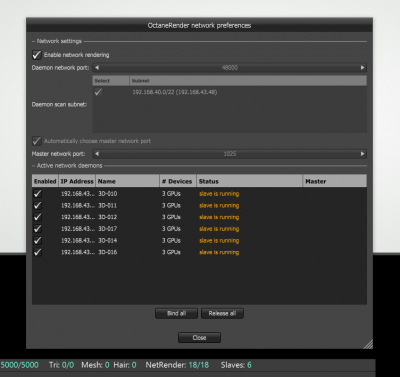Screen dimensions: 400x377
Task: Toggle Automatically choose master network port
Action: 37,141
